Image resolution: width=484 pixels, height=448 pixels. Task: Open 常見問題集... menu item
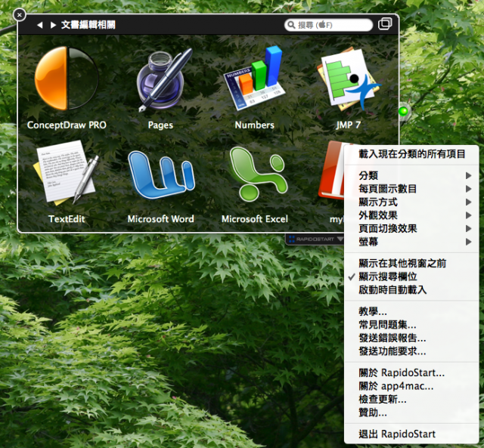(411, 325)
